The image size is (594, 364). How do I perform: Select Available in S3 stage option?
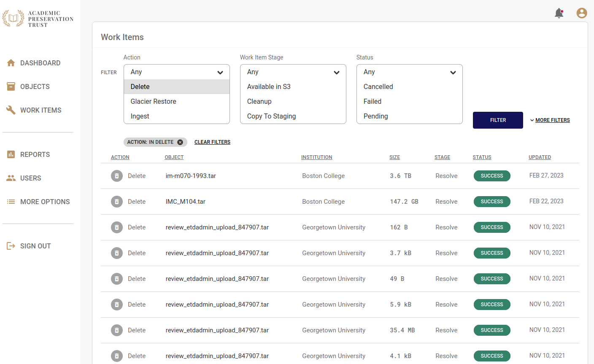293,86
